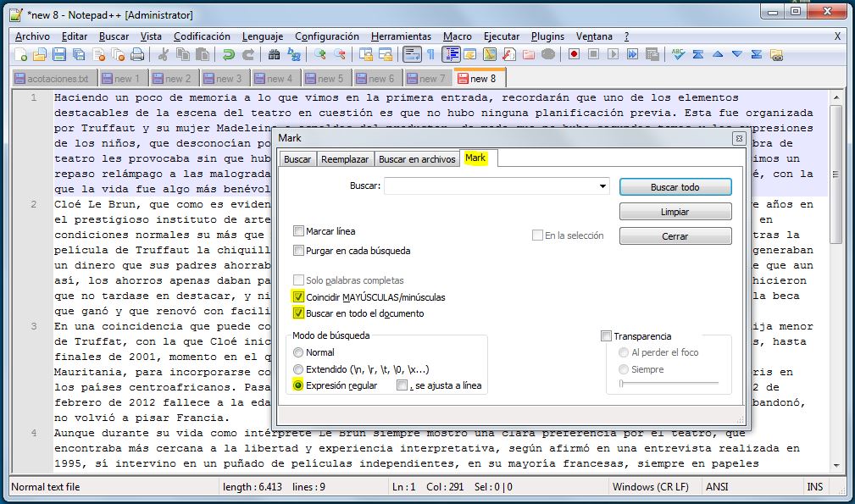Click the editor vertical scrollbar thumb
The image size is (855, 504).
click(836, 174)
